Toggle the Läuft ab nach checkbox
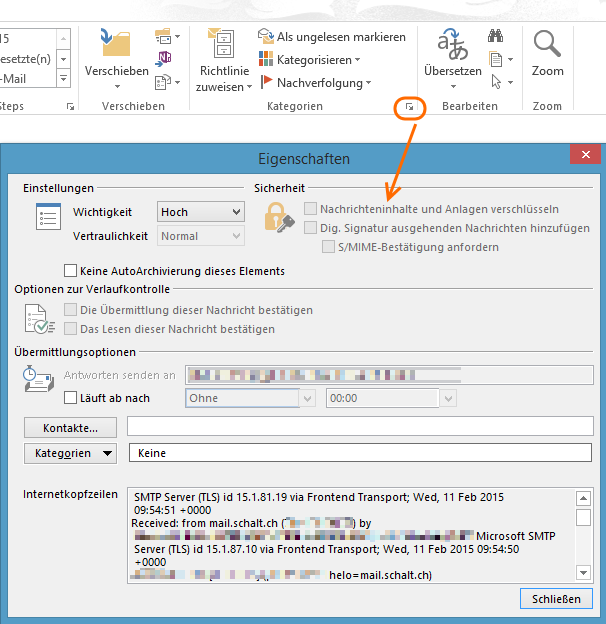 point(71,398)
